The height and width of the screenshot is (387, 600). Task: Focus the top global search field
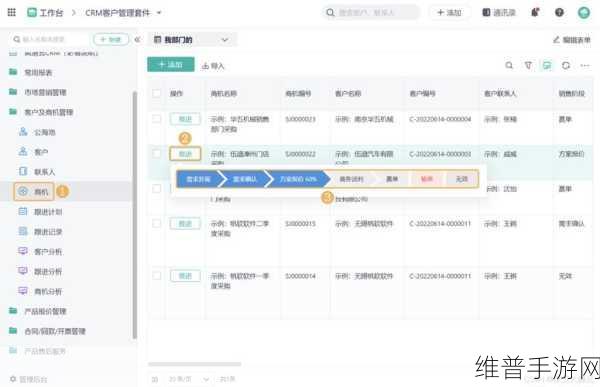tap(370, 13)
